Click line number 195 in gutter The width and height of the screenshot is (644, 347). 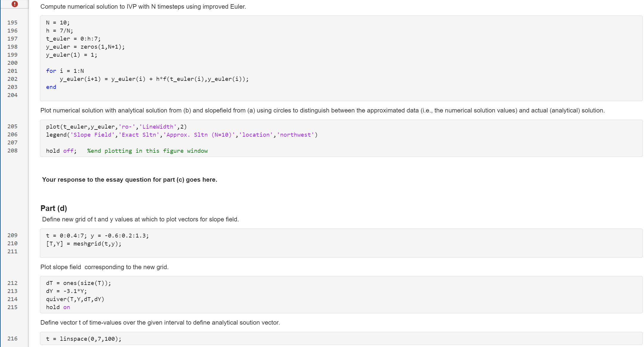[x=13, y=23]
